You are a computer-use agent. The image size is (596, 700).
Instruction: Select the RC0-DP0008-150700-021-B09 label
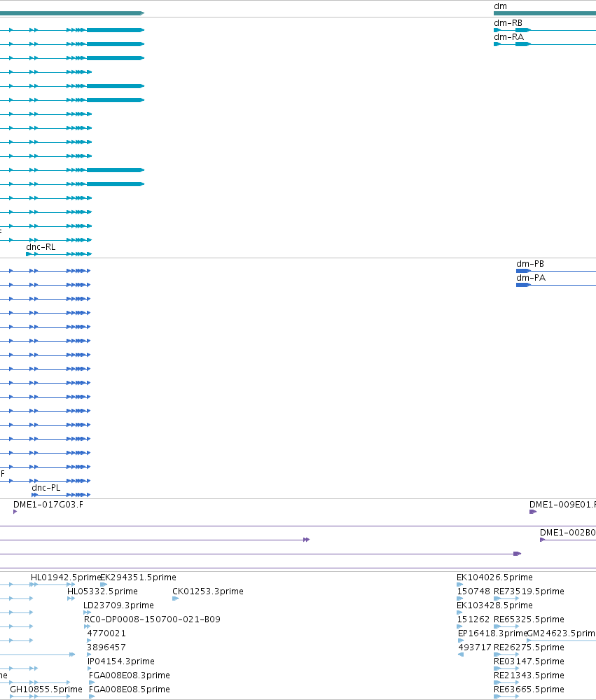[x=152, y=619]
